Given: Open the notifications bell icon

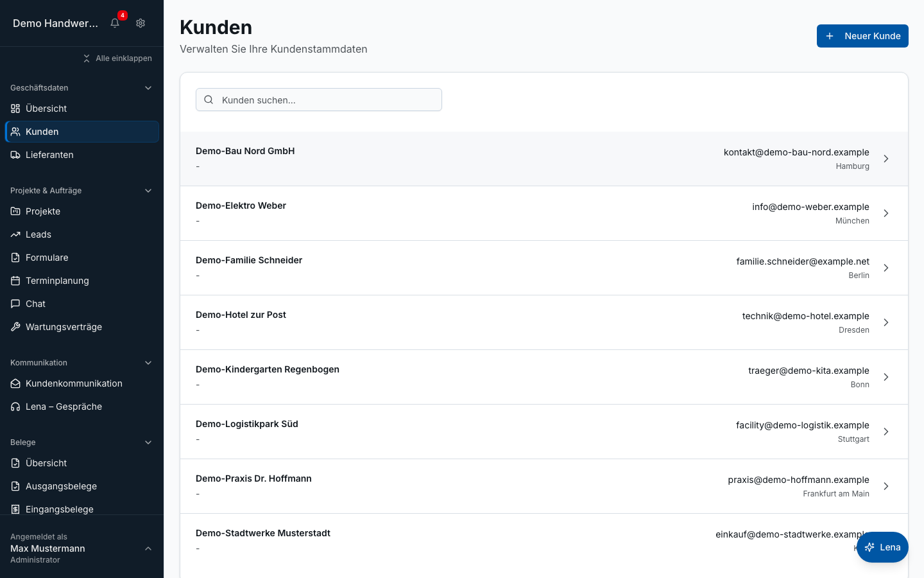Looking at the screenshot, I should [115, 23].
